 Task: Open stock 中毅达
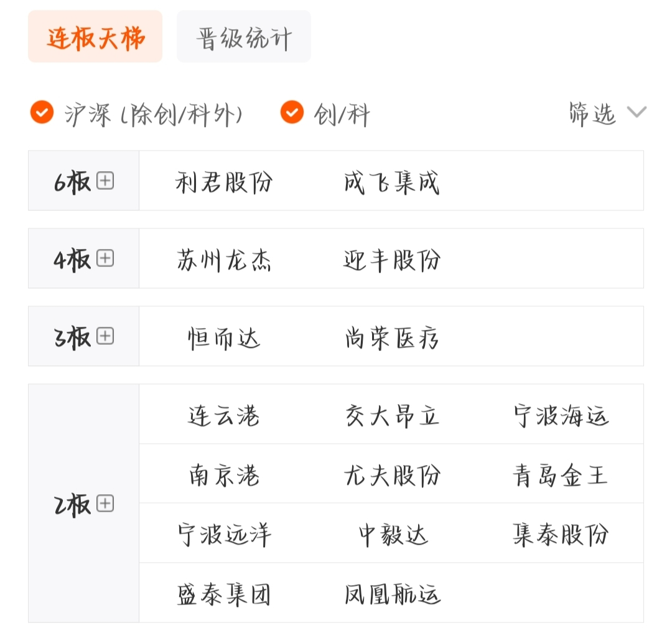click(x=393, y=534)
